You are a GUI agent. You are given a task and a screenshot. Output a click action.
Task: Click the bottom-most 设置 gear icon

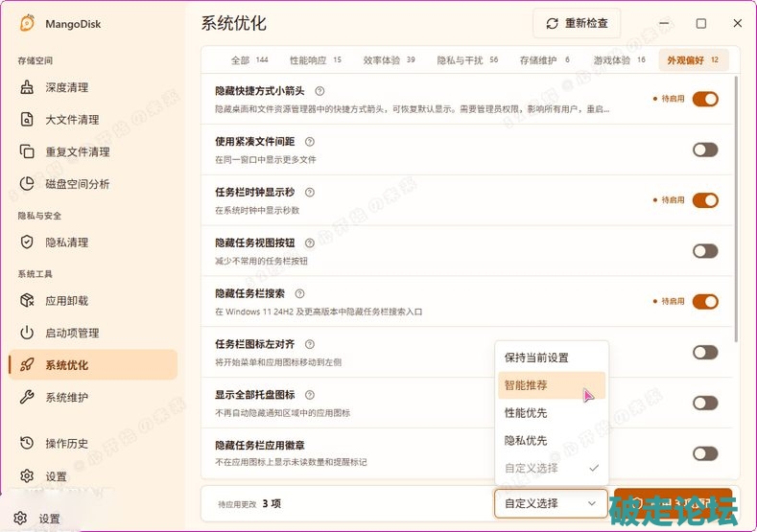click(20, 518)
